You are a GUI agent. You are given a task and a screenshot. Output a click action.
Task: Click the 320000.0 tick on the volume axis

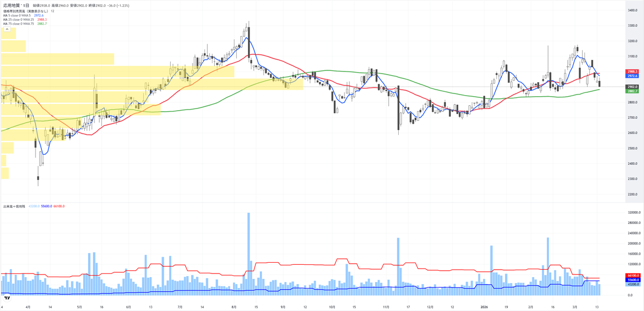pyautogui.click(x=633, y=212)
